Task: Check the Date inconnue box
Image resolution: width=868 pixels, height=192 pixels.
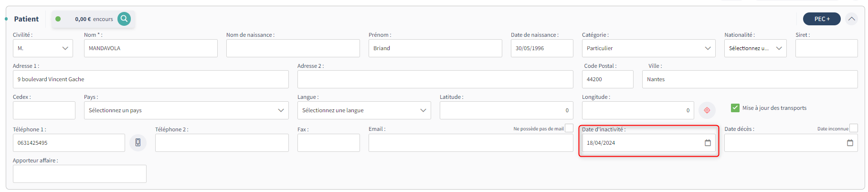Action: (x=854, y=128)
